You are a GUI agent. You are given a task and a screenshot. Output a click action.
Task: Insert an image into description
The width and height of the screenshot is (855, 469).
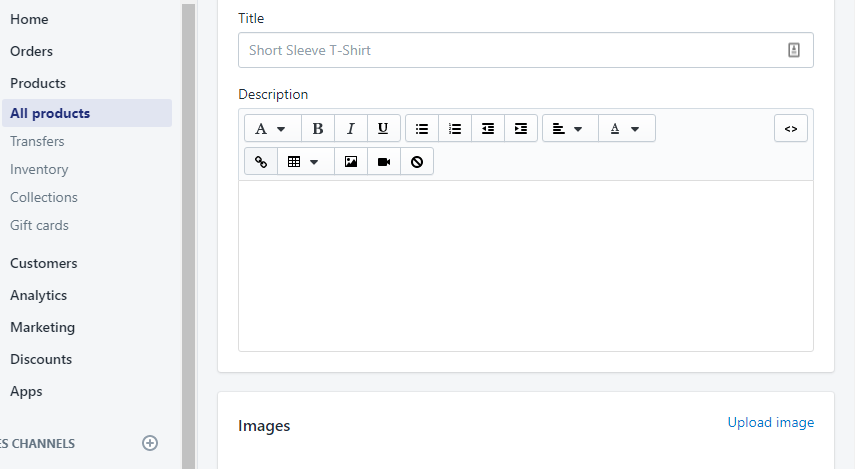tap(351, 162)
